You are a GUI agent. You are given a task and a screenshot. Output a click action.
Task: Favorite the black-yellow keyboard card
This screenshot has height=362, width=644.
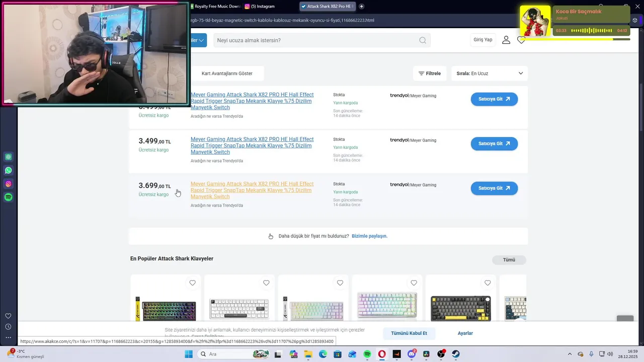pyautogui.click(x=488, y=283)
